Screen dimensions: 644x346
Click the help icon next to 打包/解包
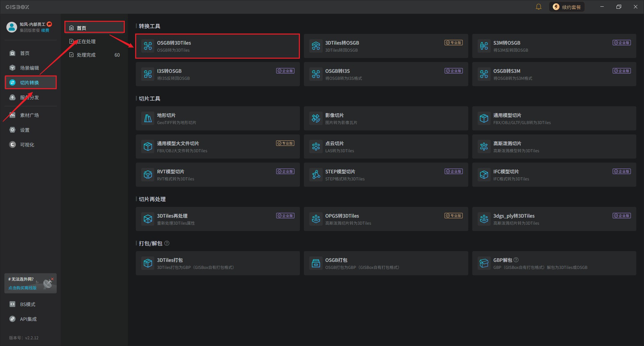(167, 243)
